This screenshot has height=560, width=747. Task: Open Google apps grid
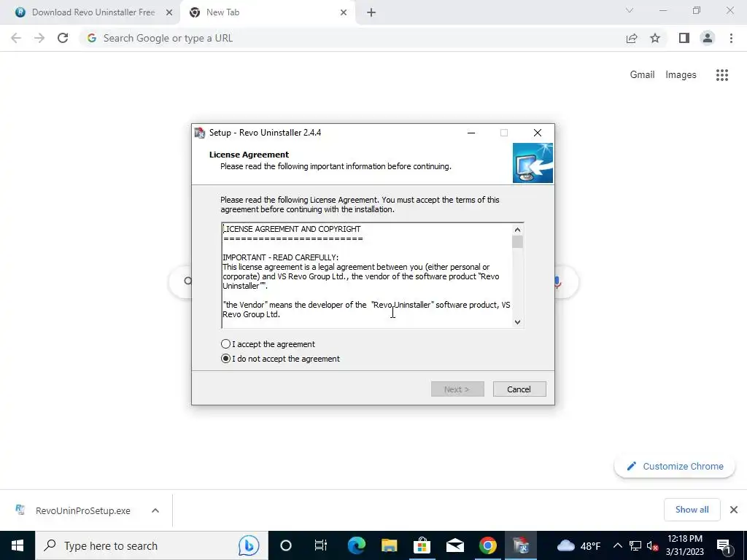coord(722,75)
